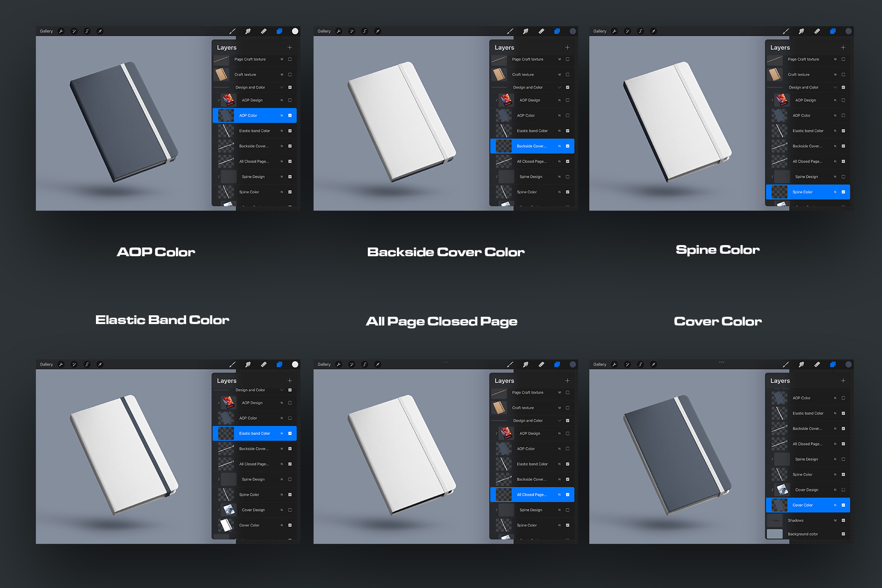This screenshot has width=882, height=588.
Task: Open white color circle in bottom-left screenshot
Action: point(295,364)
